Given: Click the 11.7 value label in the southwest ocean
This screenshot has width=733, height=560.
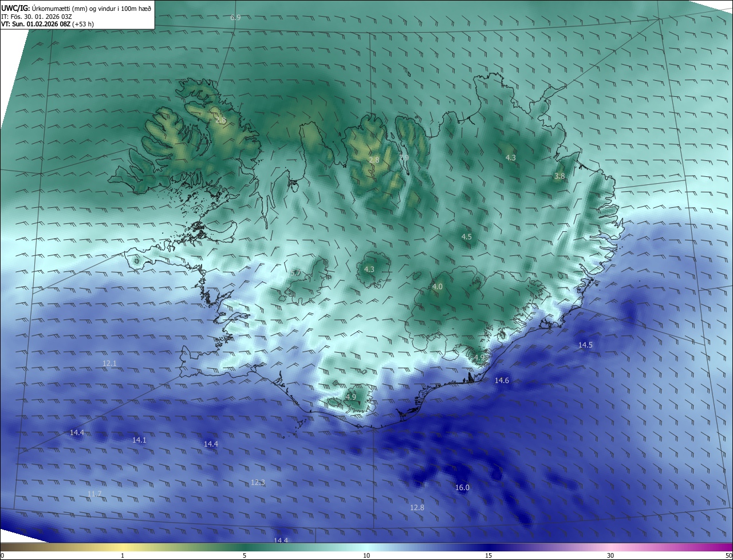Looking at the screenshot, I should (94, 494).
